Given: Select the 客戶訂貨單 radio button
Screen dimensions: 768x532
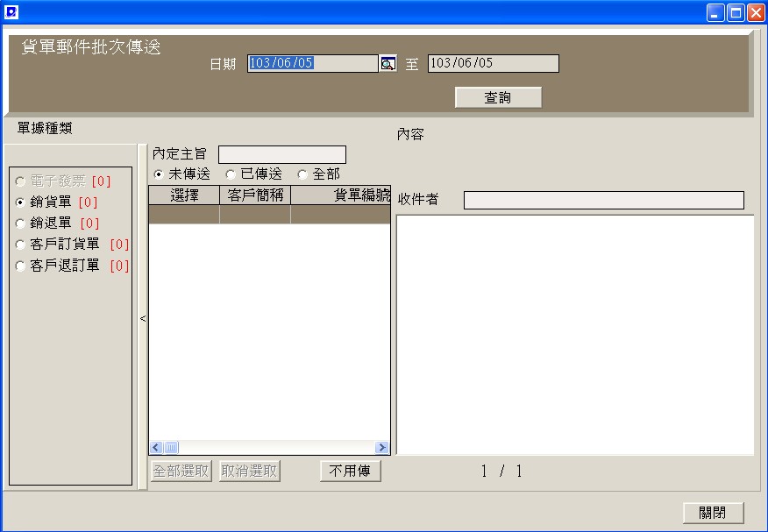Looking at the screenshot, I should coord(20,245).
